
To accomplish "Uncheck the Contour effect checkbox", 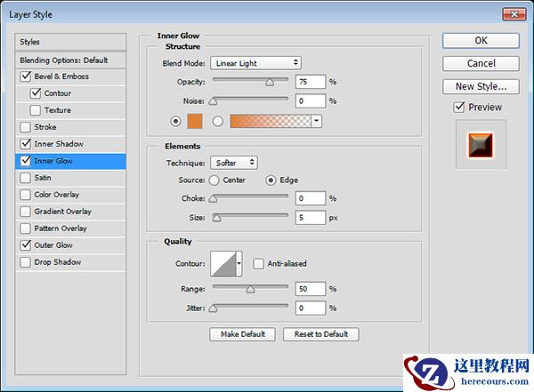I will pos(36,93).
